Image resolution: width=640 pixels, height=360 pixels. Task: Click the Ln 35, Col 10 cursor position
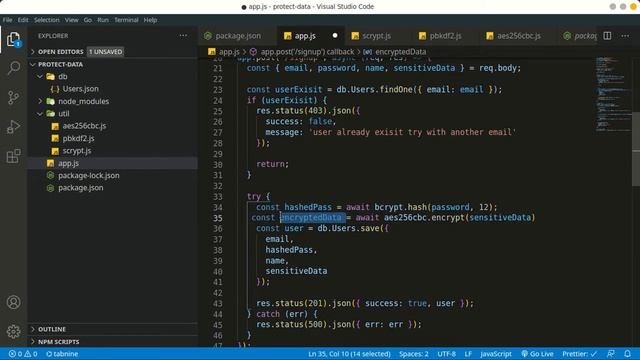(x=349, y=354)
